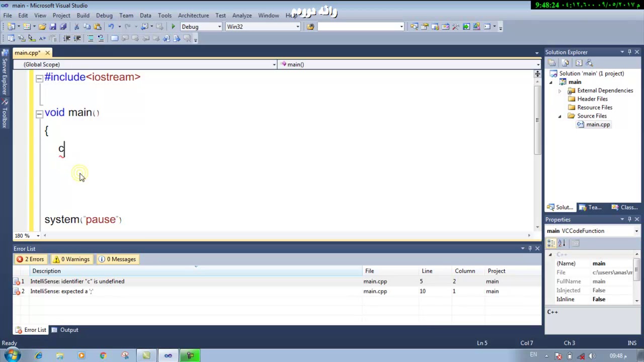Click View Class Diagram icon in Solution Explorer
Screen dimensions: 644x362
(x=589, y=63)
